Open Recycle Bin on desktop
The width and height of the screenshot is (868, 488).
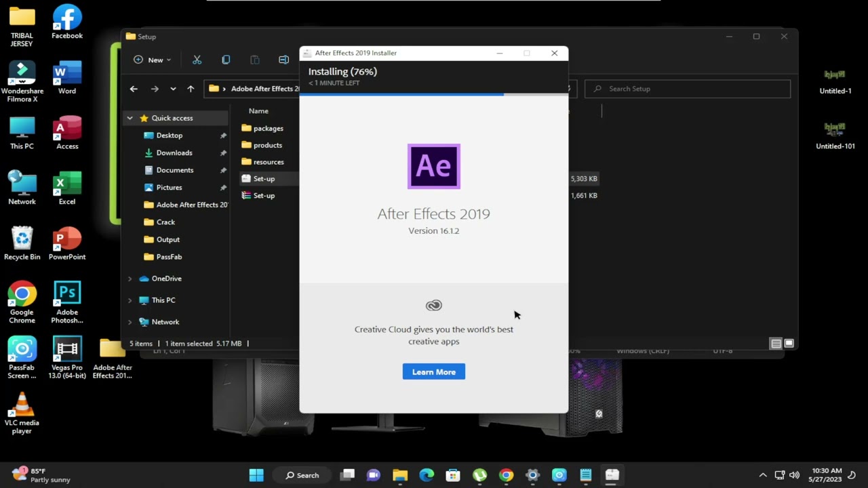(22, 243)
